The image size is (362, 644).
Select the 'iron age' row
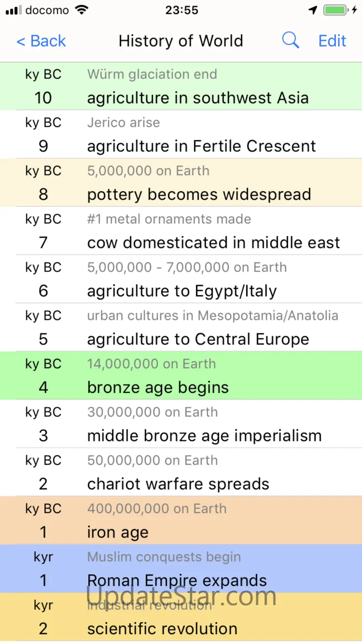[x=118, y=533]
